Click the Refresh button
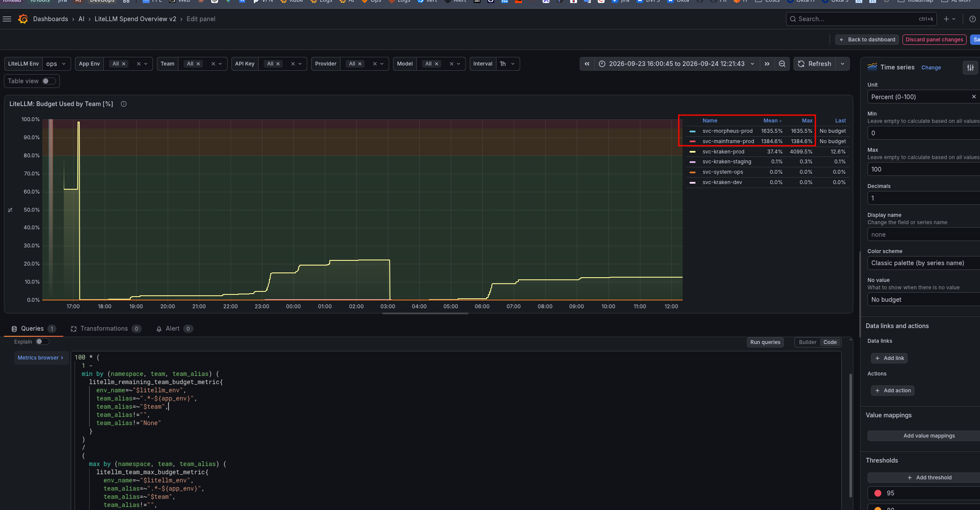The height and width of the screenshot is (510, 980). tap(815, 64)
